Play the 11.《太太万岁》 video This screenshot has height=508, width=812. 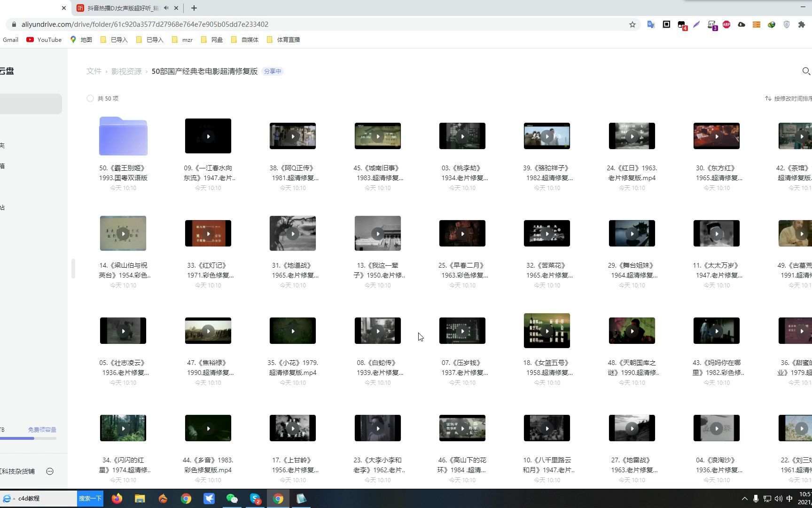[717, 233]
